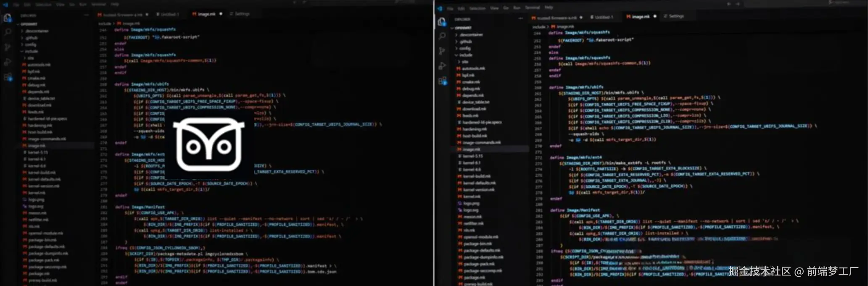Open Go menu in left window
This screenshot has width=868, height=286.
point(72,4)
